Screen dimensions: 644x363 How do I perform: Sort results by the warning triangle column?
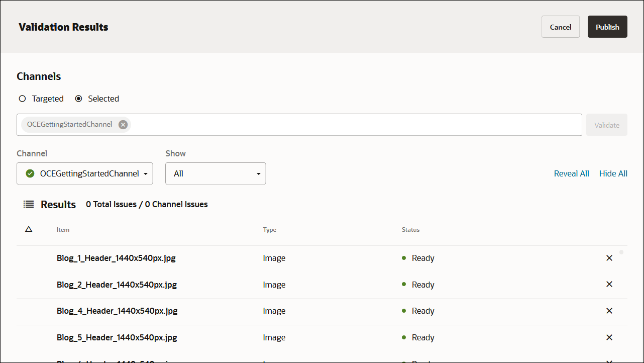[x=29, y=229]
